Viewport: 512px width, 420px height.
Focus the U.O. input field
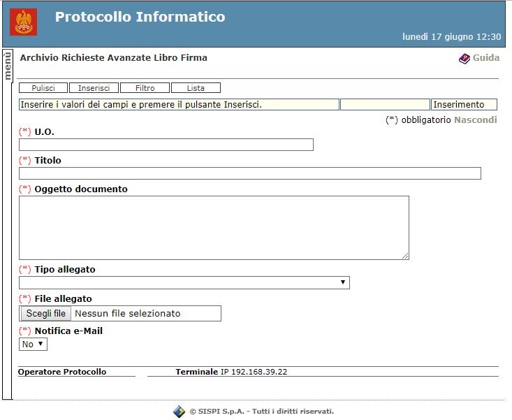pyautogui.click(x=166, y=145)
